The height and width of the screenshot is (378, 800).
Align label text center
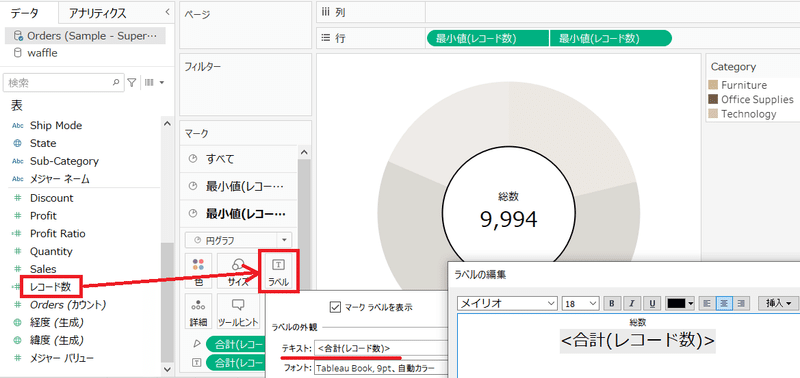point(723,303)
